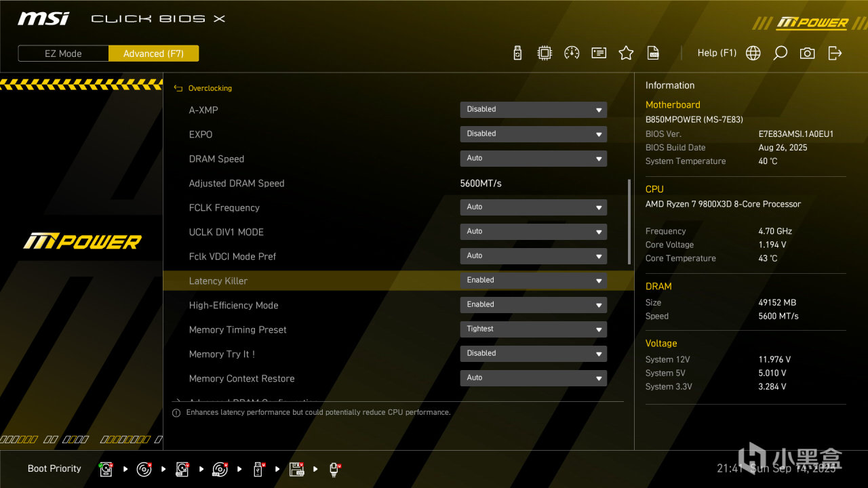Switch to EZ Mode tab
868x488 pixels.
(63, 54)
